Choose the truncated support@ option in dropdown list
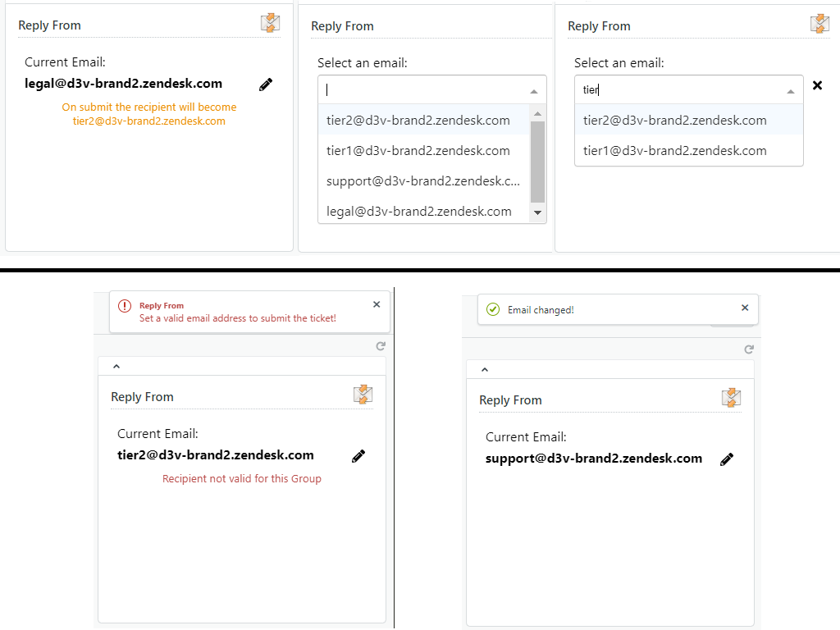The width and height of the screenshot is (840, 630). tap(423, 181)
